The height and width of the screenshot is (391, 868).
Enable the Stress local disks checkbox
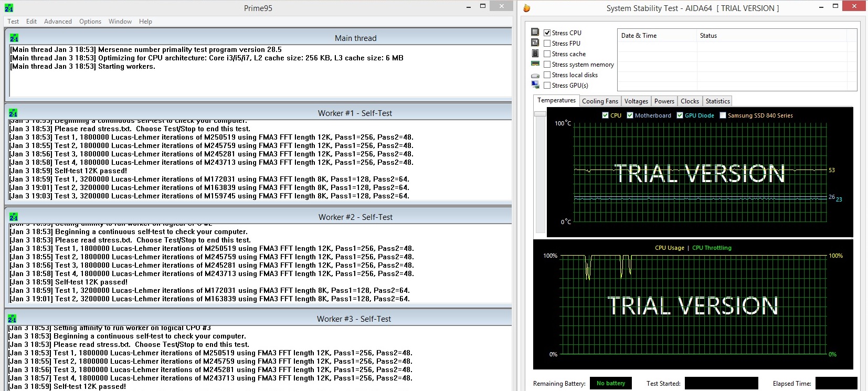[547, 75]
